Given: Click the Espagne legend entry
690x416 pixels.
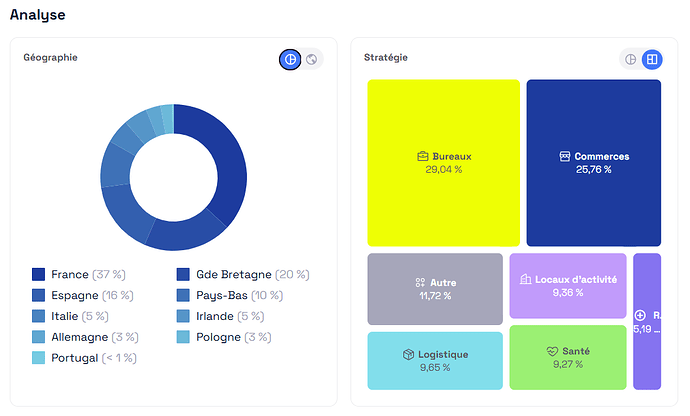Looking at the screenshot, I should 82,295.
